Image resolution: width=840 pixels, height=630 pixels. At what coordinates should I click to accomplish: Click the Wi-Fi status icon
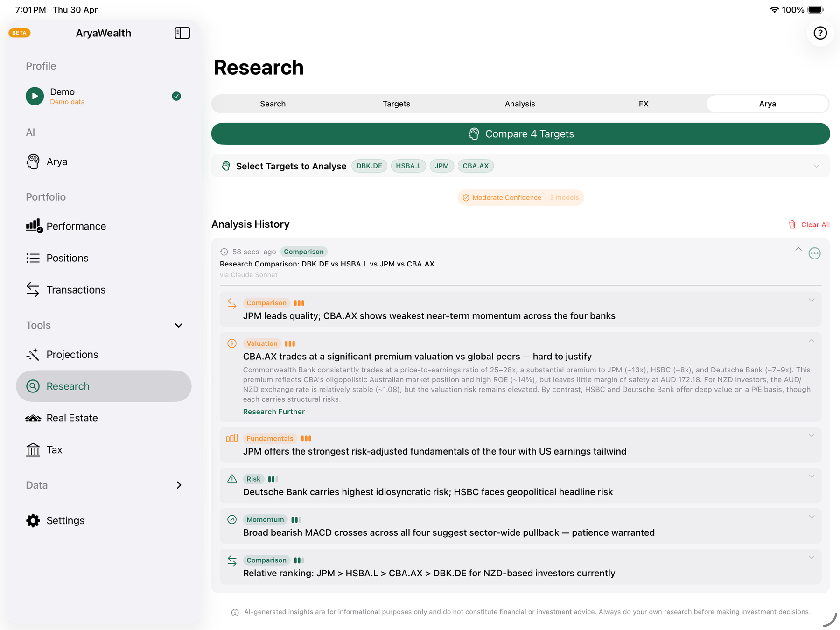(775, 10)
